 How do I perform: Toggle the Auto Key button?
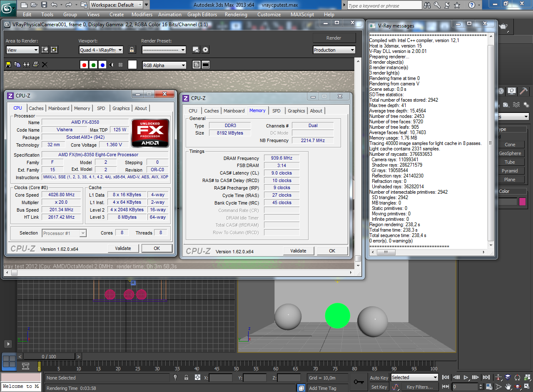click(379, 378)
